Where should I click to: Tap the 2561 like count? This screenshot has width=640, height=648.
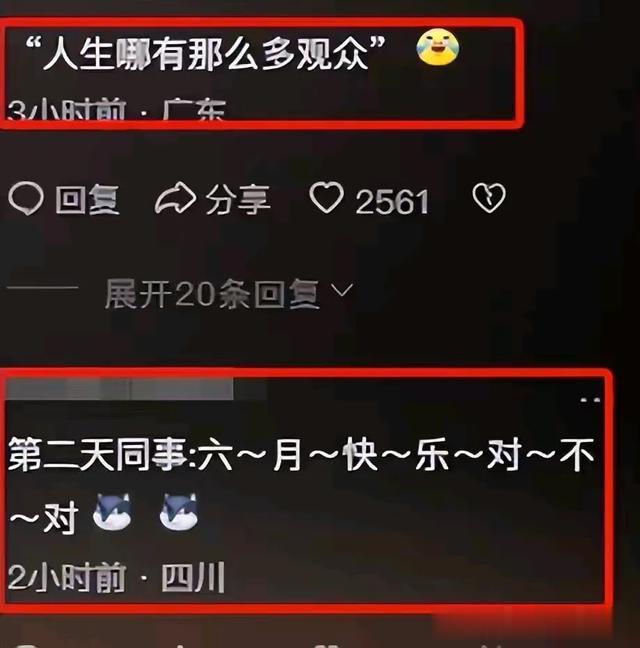click(x=392, y=202)
